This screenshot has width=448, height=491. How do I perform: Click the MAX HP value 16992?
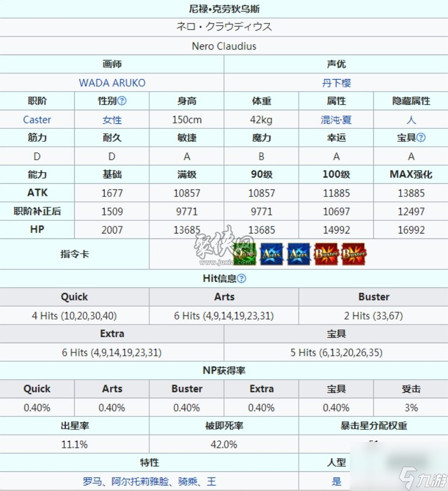coord(411,230)
